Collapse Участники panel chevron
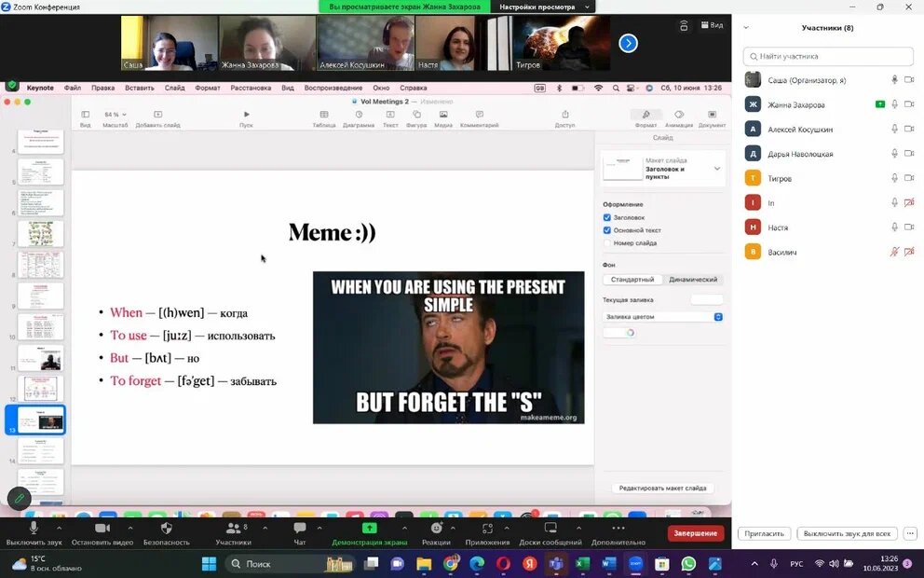The width and height of the screenshot is (924, 578). (746, 28)
